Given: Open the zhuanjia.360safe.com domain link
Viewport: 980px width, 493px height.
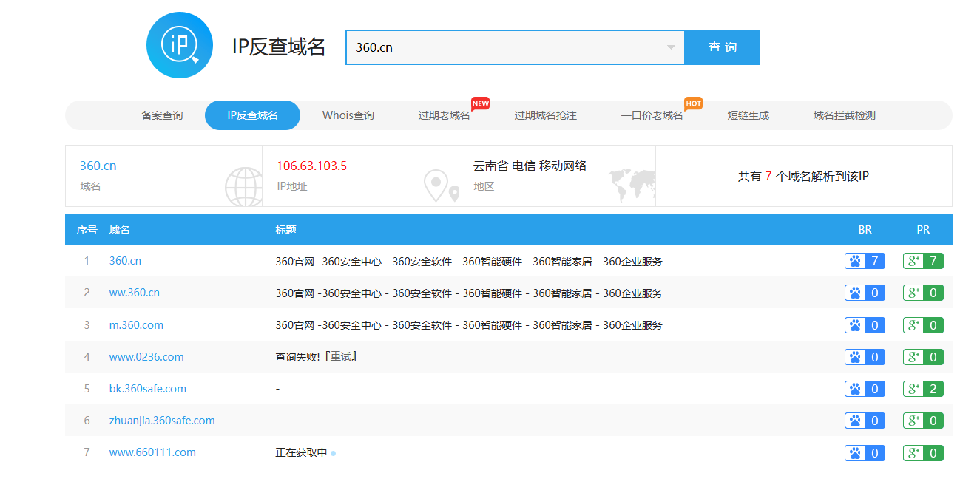Looking at the screenshot, I should (162, 420).
